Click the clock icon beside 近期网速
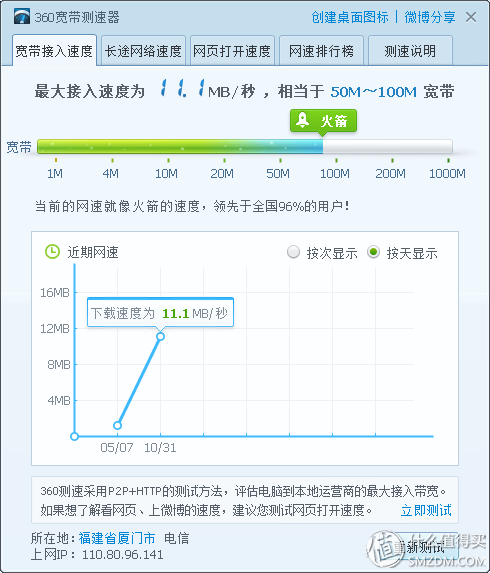490x573 pixels. pos(52,252)
